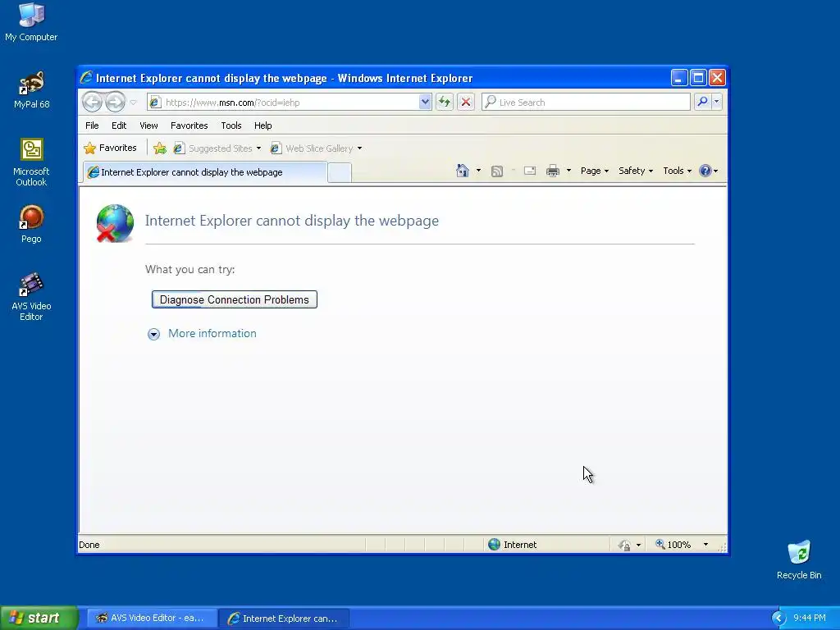
Task: Click the Internet Explorer taskbar item
Action: coord(284,618)
